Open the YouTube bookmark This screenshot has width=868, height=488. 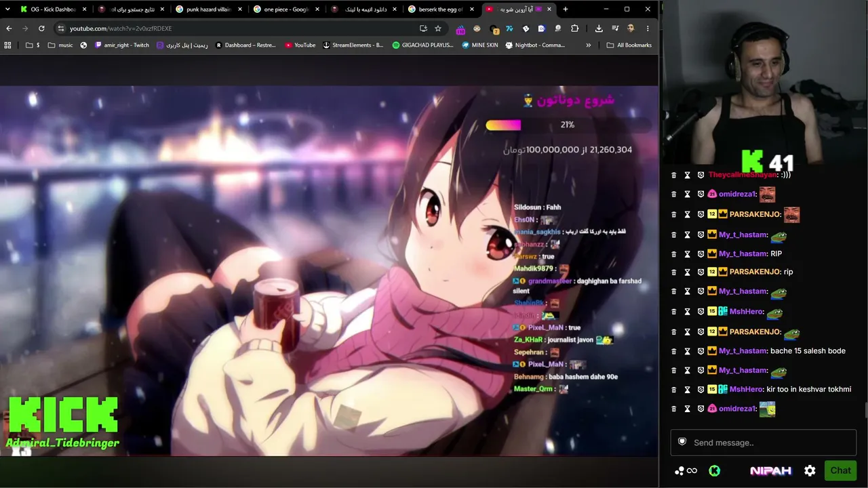300,45
